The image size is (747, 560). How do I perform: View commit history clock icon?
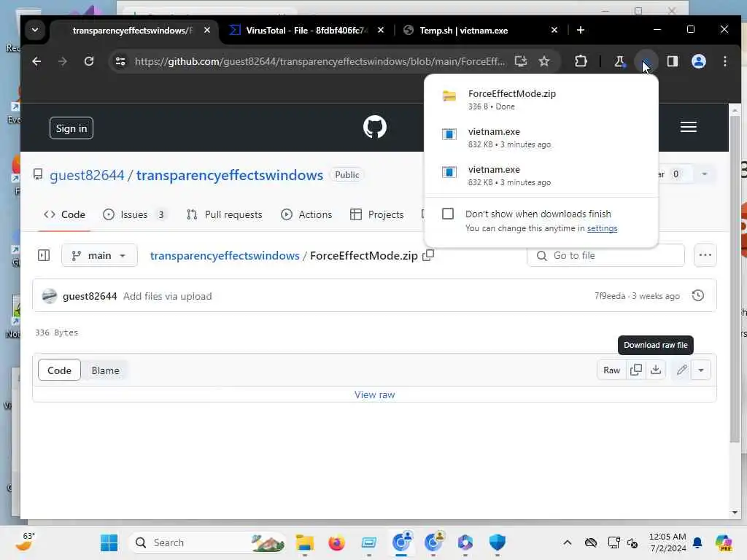click(698, 296)
